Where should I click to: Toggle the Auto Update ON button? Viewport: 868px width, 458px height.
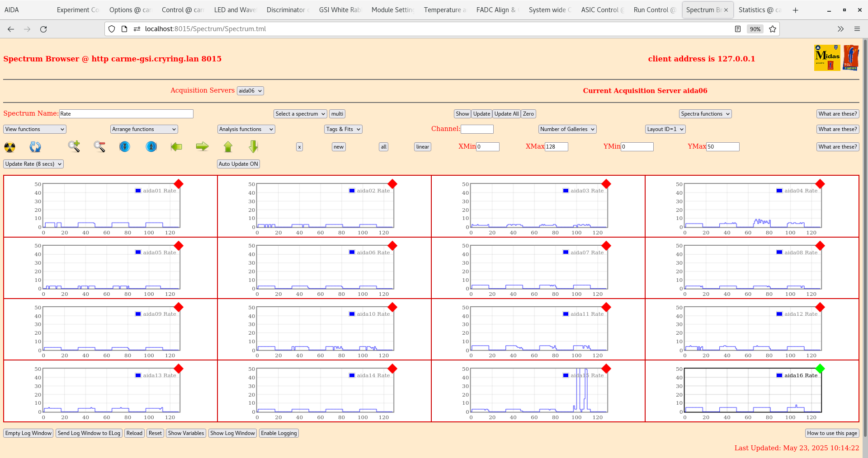pyautogui.click(x=238, y=164)
